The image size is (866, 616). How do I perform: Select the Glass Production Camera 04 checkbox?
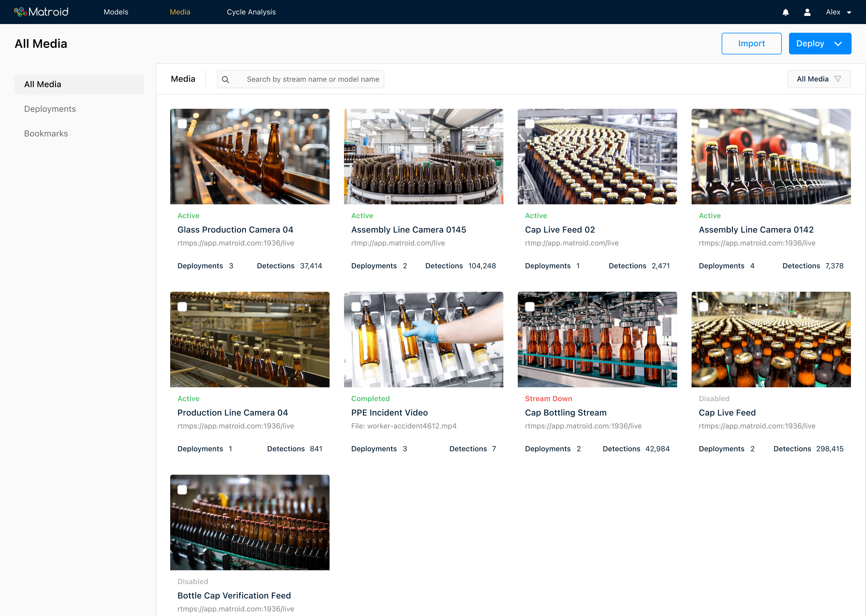tap(182, 123)
